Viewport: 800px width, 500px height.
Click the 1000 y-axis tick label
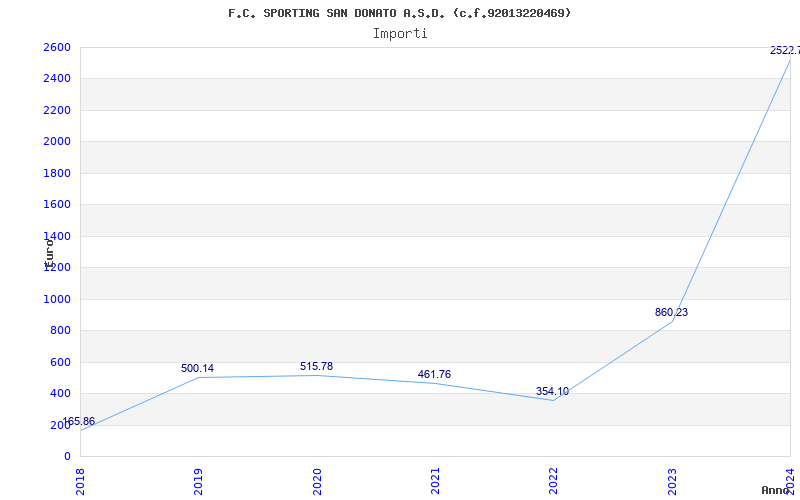(57, 299)
